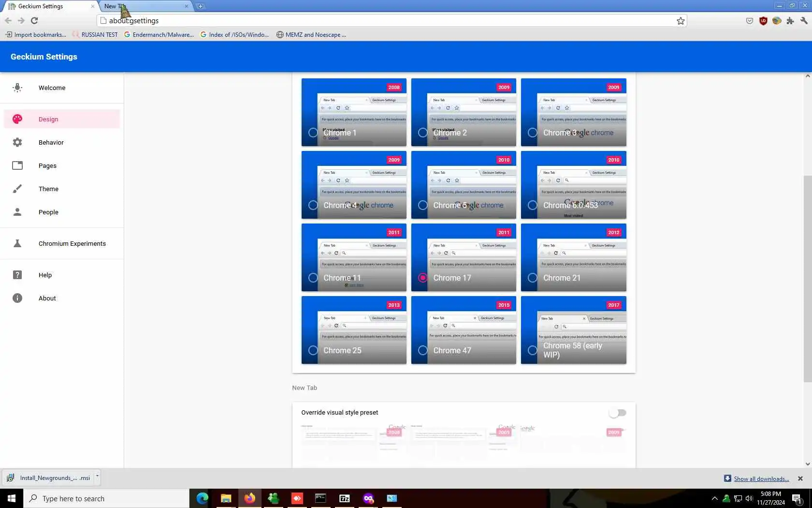Open the uBlock Origin extension icon
This screenshot has height=508, width=812.
763,21
